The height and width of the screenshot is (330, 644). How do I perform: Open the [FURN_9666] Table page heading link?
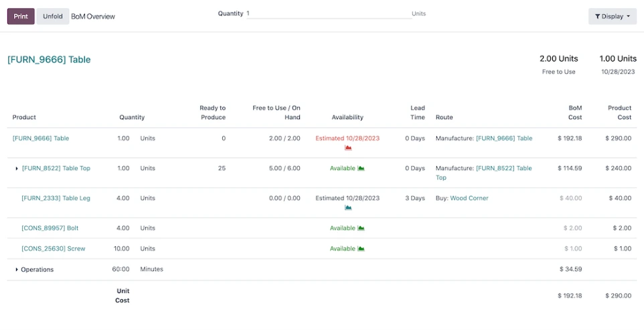(49, 60)
